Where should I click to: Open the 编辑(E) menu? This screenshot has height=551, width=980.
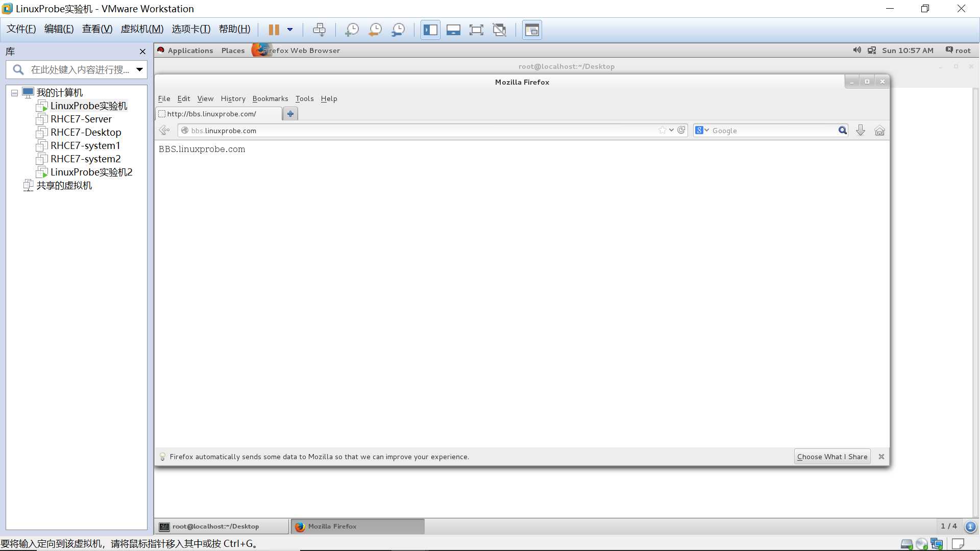[59, 29]
